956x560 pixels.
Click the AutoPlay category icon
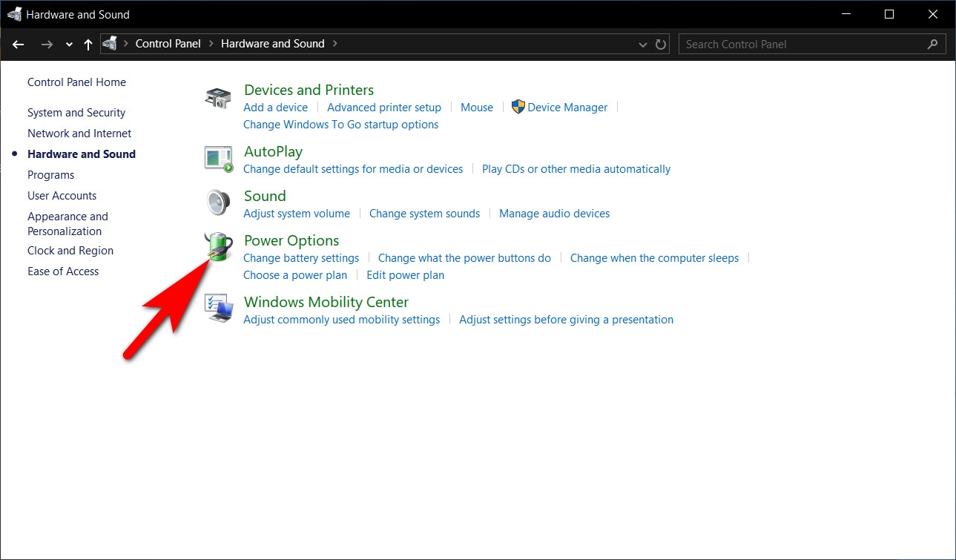pos(218,159)
